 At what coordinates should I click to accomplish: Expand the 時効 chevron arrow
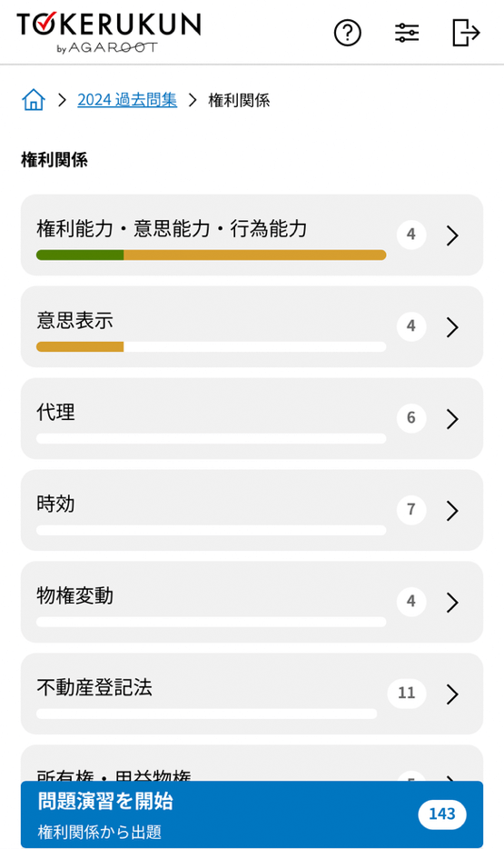coord(452,510)
